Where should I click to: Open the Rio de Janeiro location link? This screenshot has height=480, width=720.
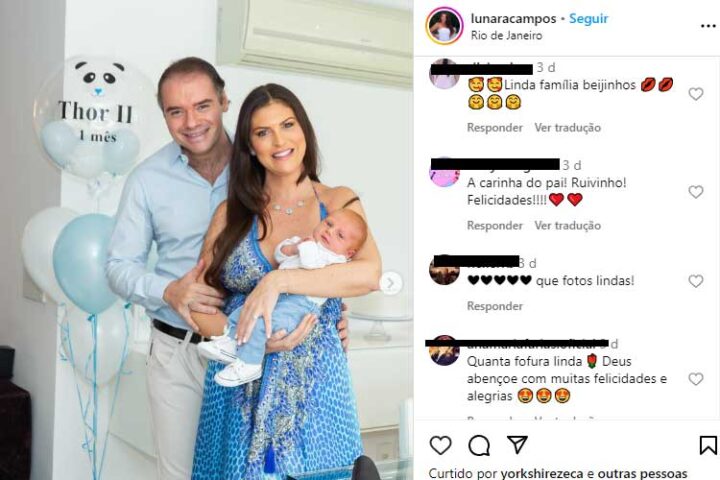click(506, 35)
